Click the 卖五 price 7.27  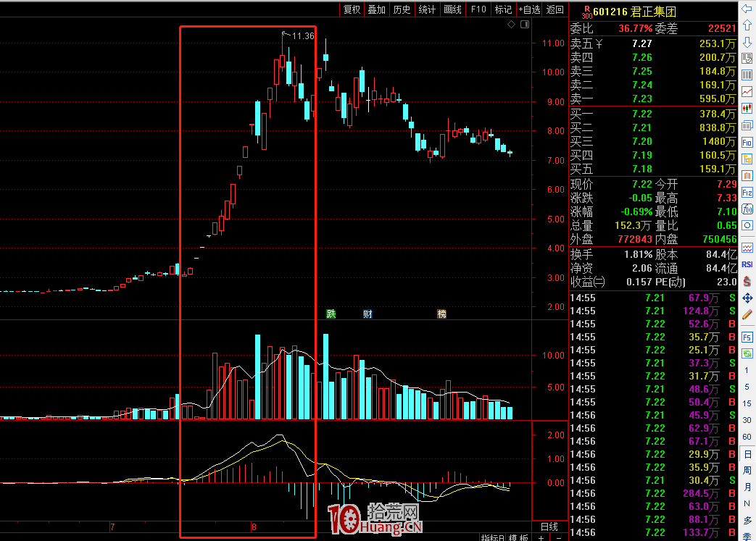coord(641,43)
